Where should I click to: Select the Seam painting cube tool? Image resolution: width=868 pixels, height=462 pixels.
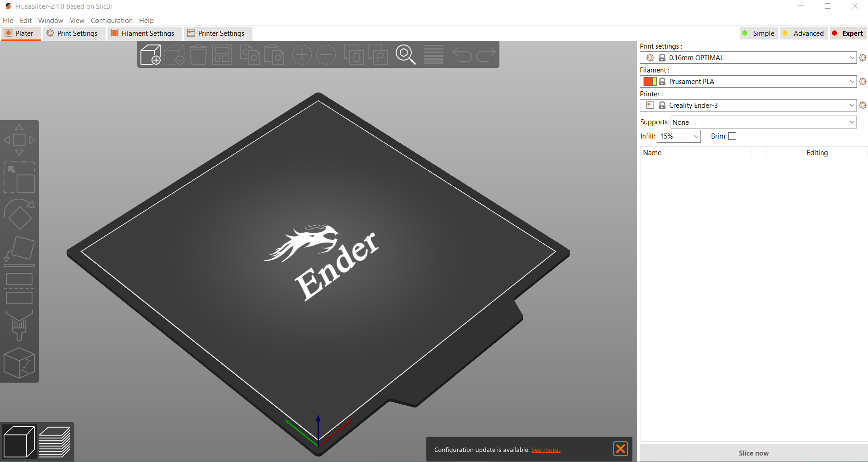[x=19, y=362]
